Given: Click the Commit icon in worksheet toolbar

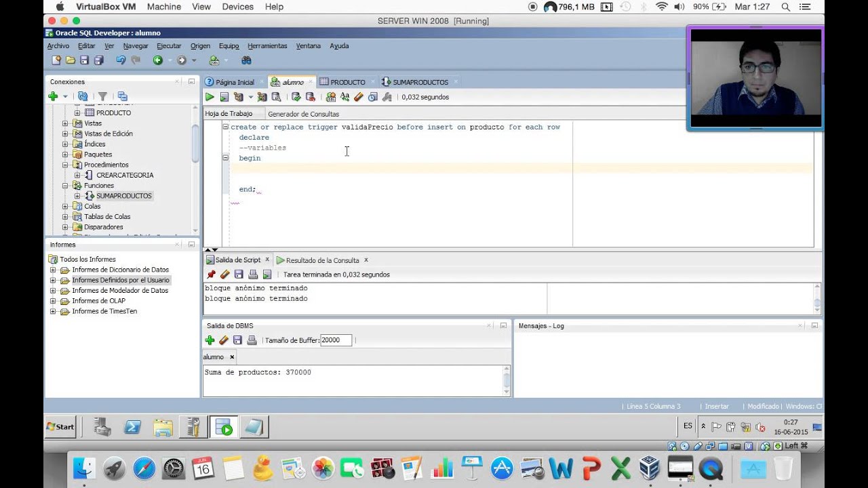Looking at the screenshot, I should [x=296, y=97].
